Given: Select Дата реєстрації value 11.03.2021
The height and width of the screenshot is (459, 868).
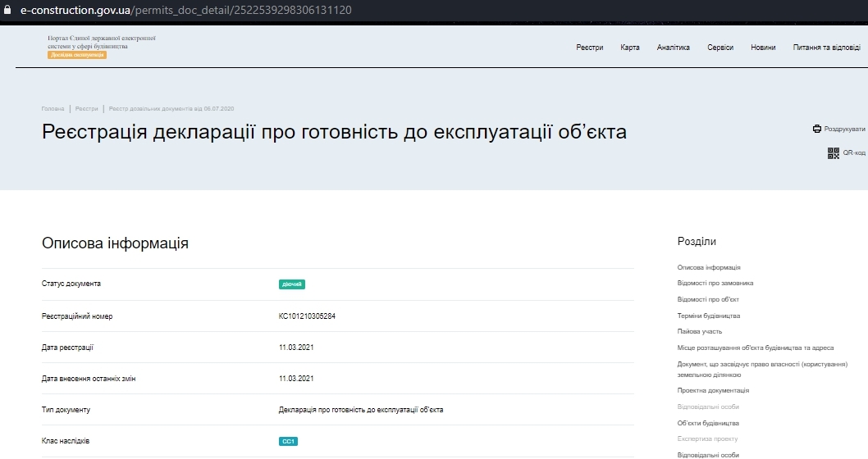Looking at the screenshot, I should point(296,348).
